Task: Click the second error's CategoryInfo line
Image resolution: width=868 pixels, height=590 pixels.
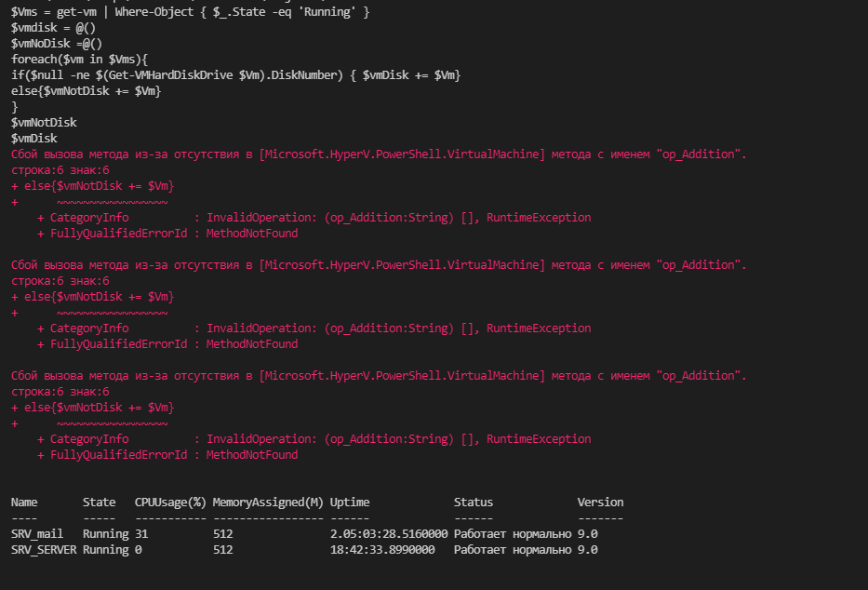Action: point(314,329)
